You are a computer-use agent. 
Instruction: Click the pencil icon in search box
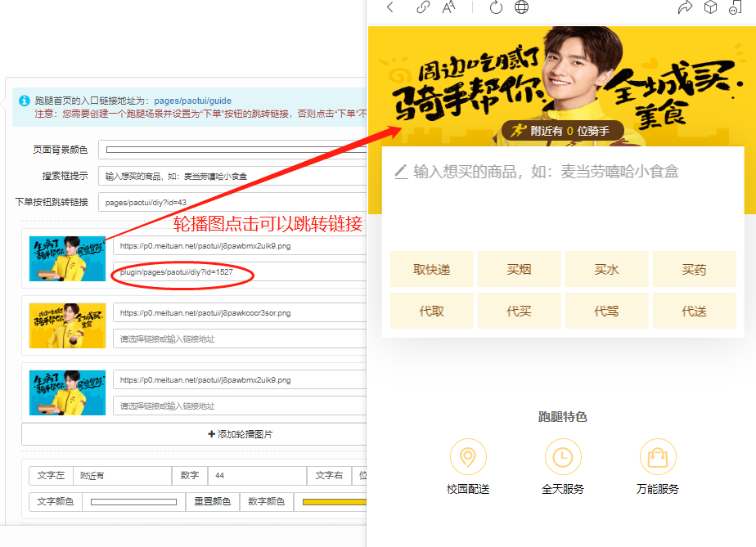pos(401,172)
